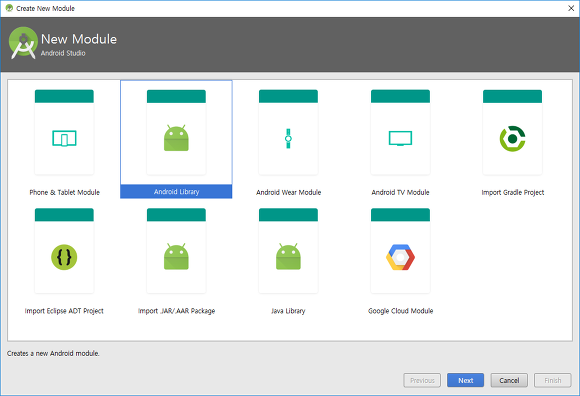The width and height of the screenshot is (580, 396).
Task: Click the Android Studio logo in header
Action: pos(23,43)
